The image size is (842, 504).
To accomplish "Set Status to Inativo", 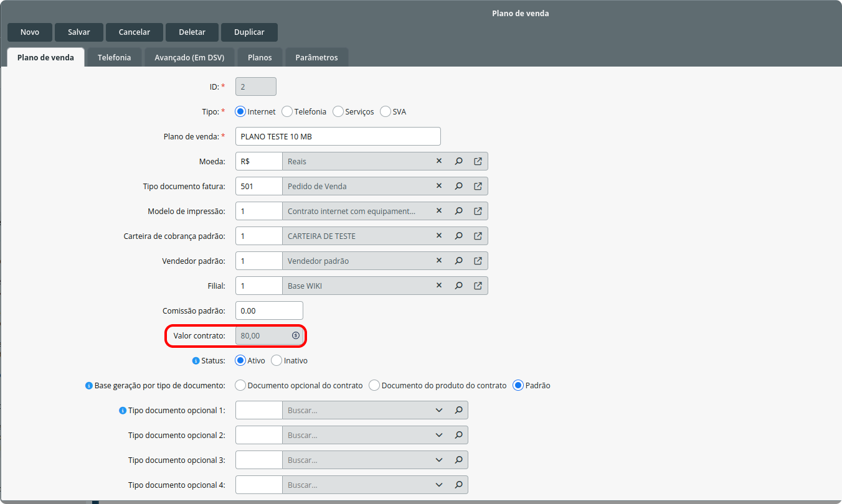I will (277, 360).
